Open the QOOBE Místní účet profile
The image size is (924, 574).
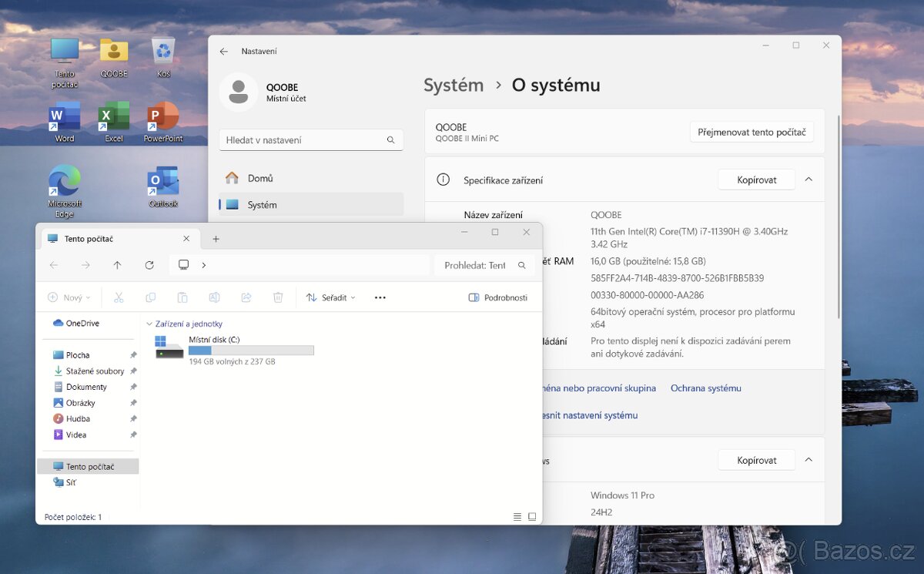coord(263,92)
